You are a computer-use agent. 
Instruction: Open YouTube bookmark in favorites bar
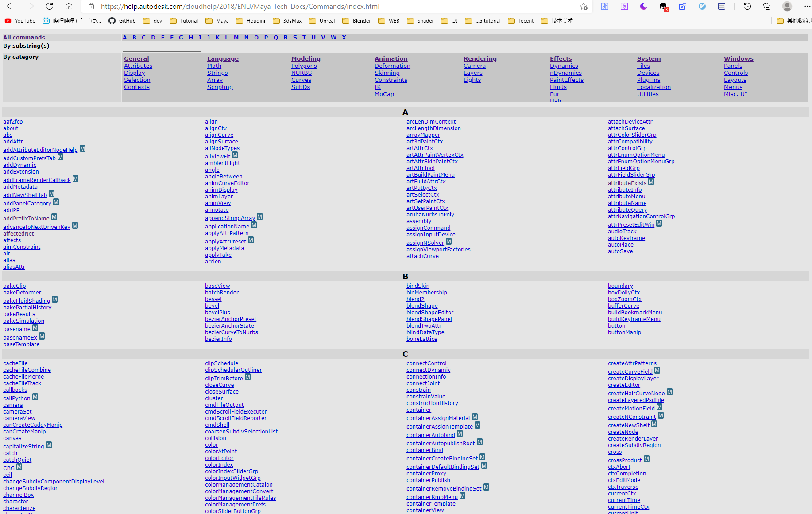(x=20, y=21)
